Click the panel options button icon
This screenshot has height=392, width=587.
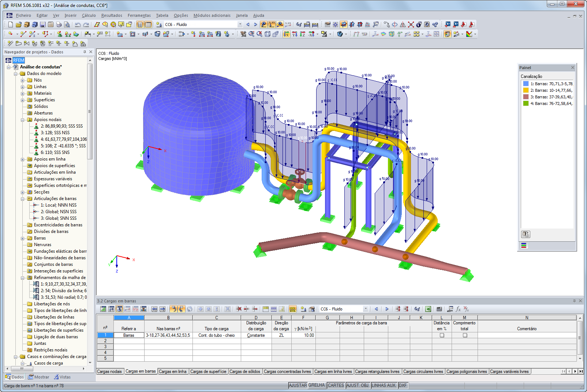pyautogui.click(x=526, y=234)
